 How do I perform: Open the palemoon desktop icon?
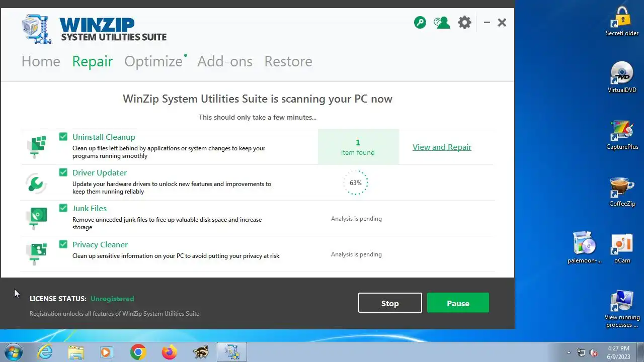[x=584, y=248]
